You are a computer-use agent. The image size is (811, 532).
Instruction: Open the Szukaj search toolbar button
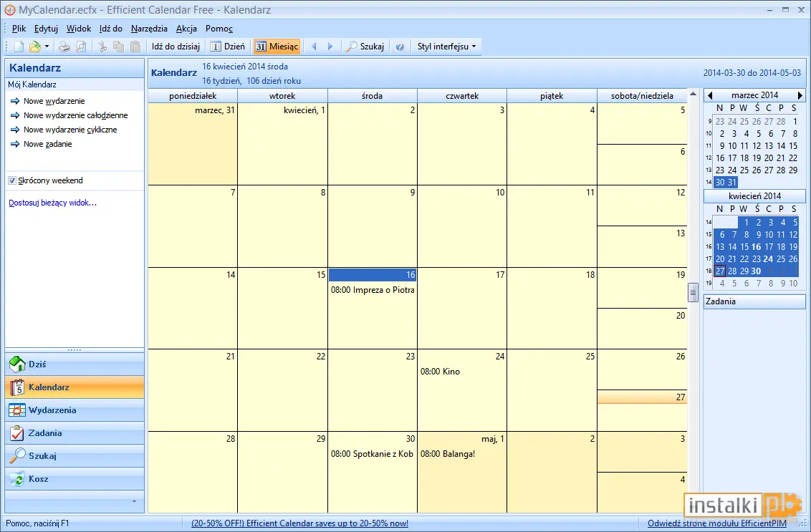(365, 47)
